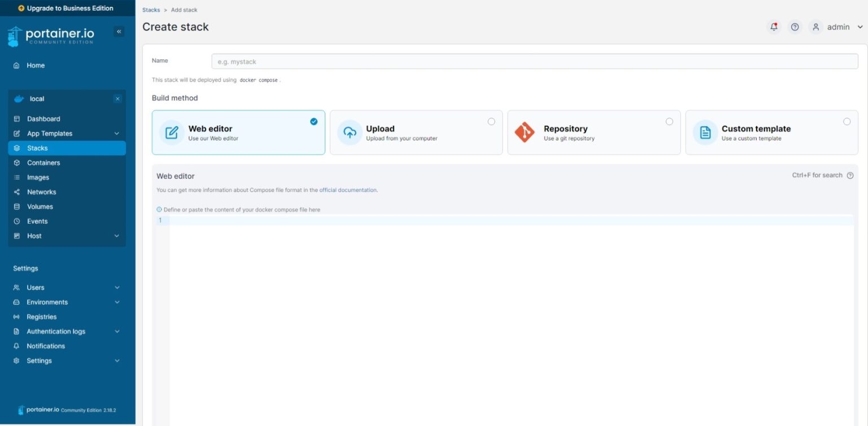Click the Community Edition 2.18.2 version text

click(x=88, y=410)
